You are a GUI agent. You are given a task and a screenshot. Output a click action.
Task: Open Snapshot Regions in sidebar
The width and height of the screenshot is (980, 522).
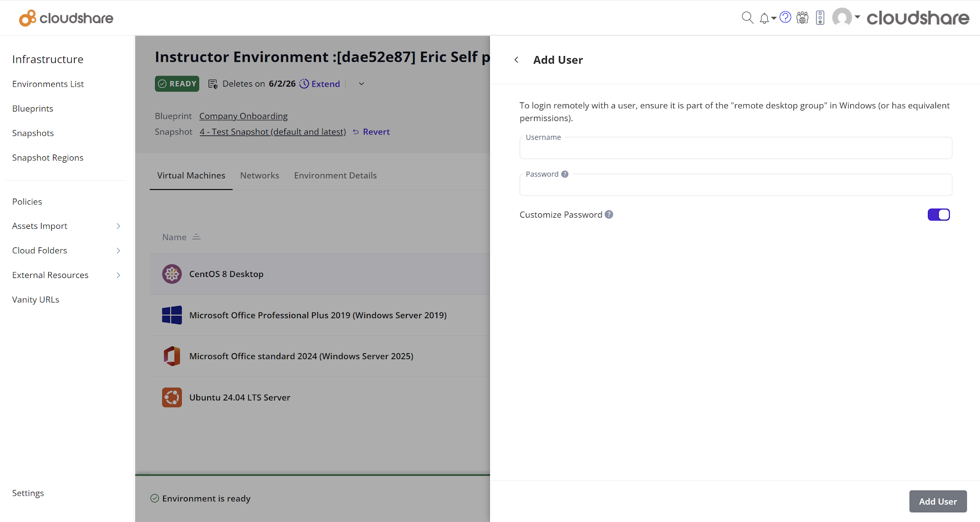click(48, 158)
